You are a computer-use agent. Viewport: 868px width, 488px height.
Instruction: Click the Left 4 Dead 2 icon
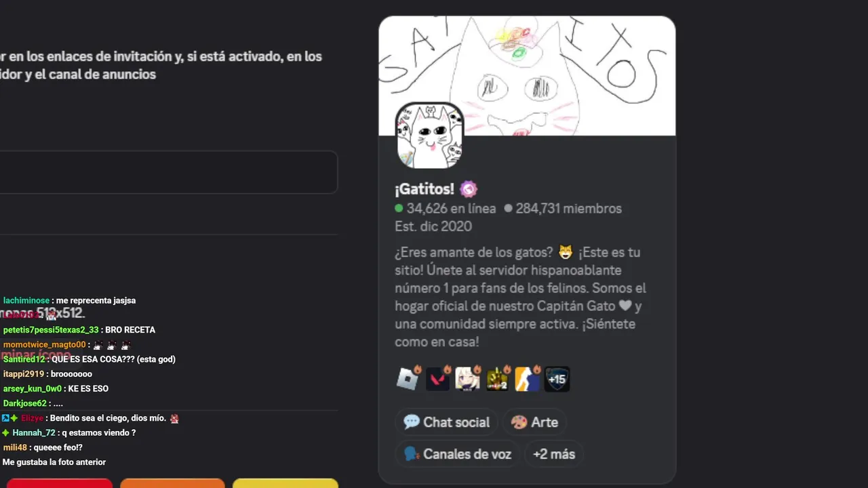[497, 379]
